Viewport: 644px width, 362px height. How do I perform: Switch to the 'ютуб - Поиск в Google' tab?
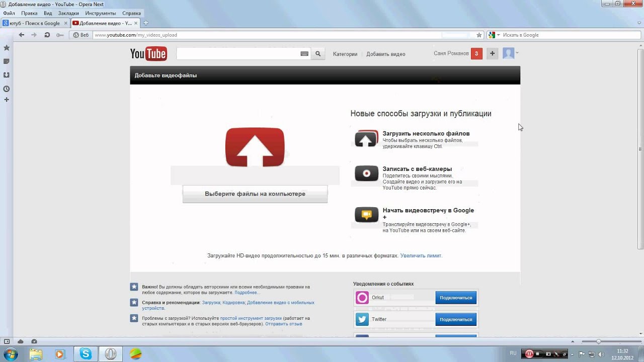[x=35, y=23]
